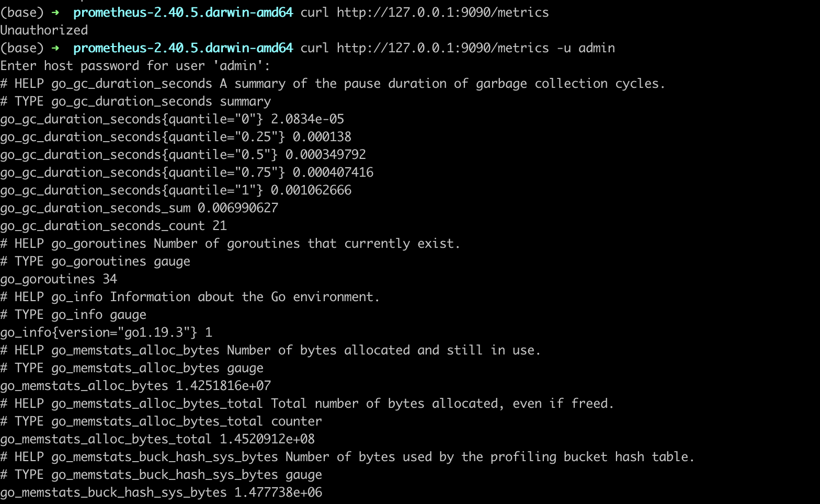Click the URL in the first curl command
This screenshot has width=820, height=504.
442,13
